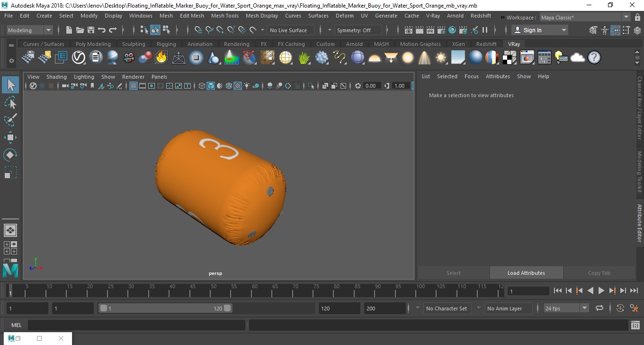Activate the Rotate tool
Image resolution: width=644 pixels, height=345 pixels.
(10, 154)
